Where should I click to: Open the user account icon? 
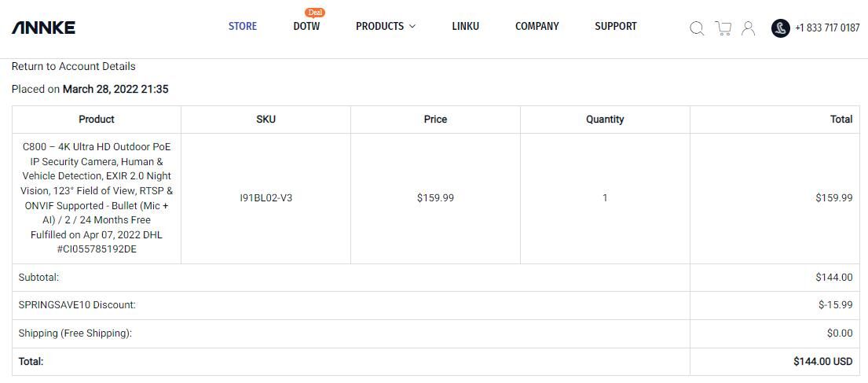click(x=748, y=28)
